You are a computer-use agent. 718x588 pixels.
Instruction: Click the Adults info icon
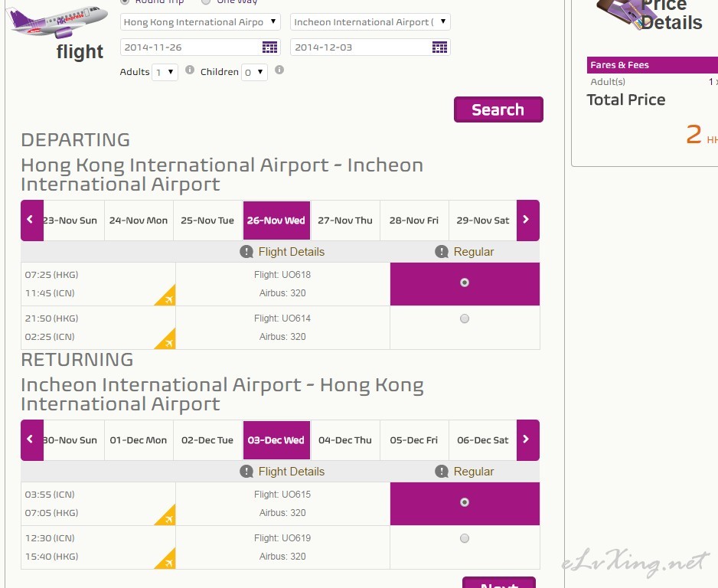(190, 70)
